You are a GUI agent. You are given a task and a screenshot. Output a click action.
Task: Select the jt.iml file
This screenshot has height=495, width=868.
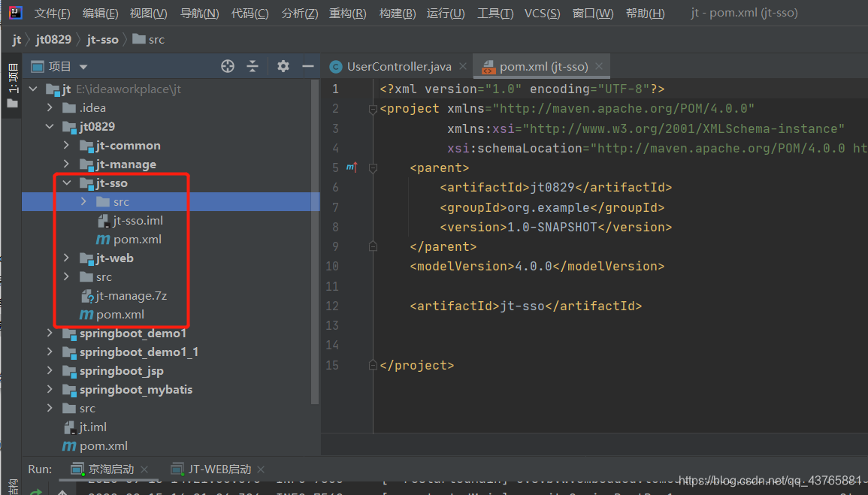click(85, 427)
